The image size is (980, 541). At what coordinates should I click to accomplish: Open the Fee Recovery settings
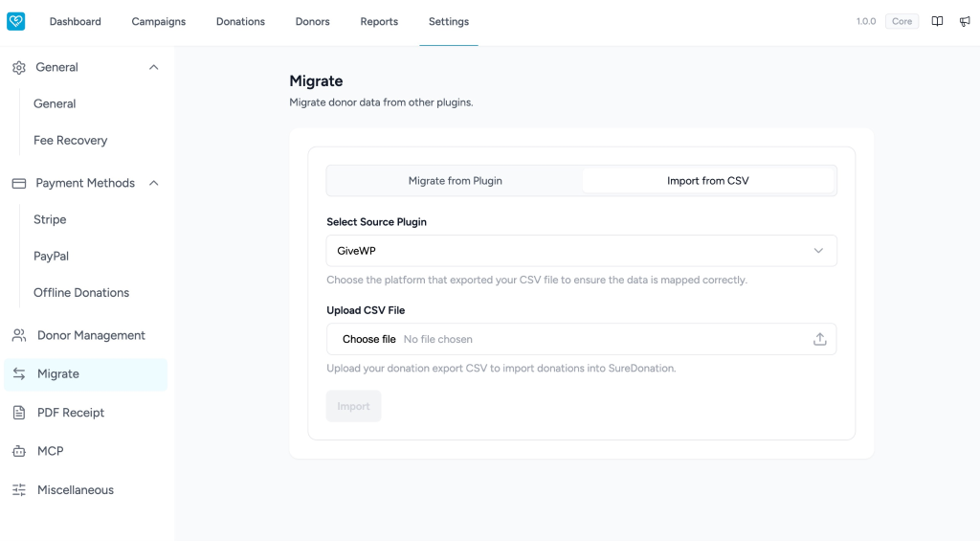70,140
